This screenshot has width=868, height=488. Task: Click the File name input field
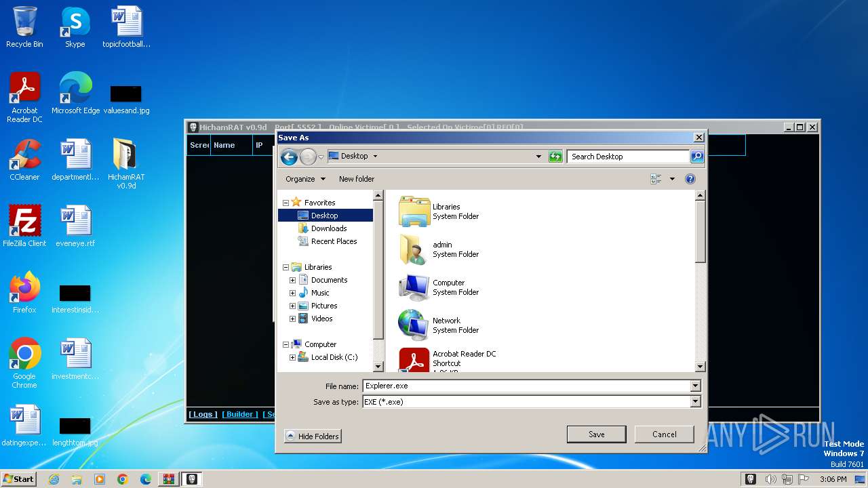click(526, 386)
